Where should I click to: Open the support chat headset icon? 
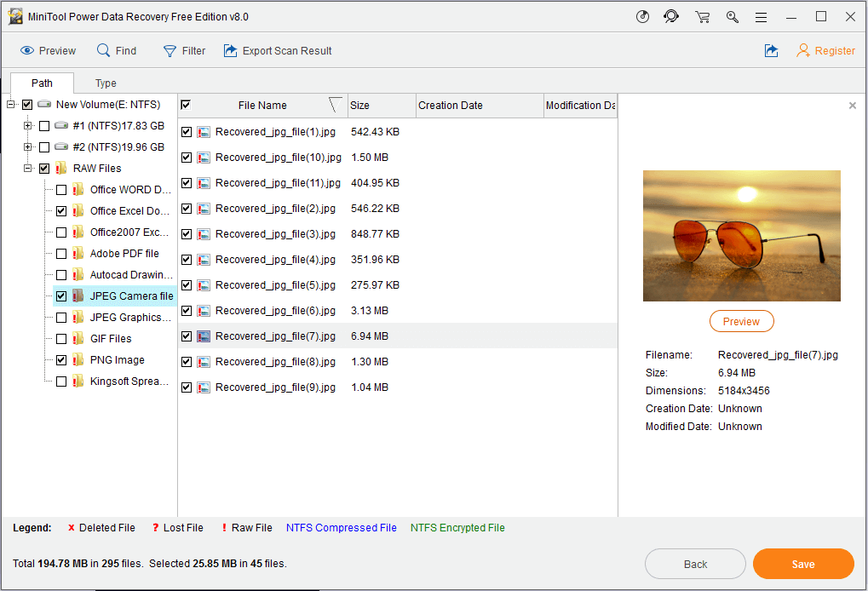click(671, 16)
